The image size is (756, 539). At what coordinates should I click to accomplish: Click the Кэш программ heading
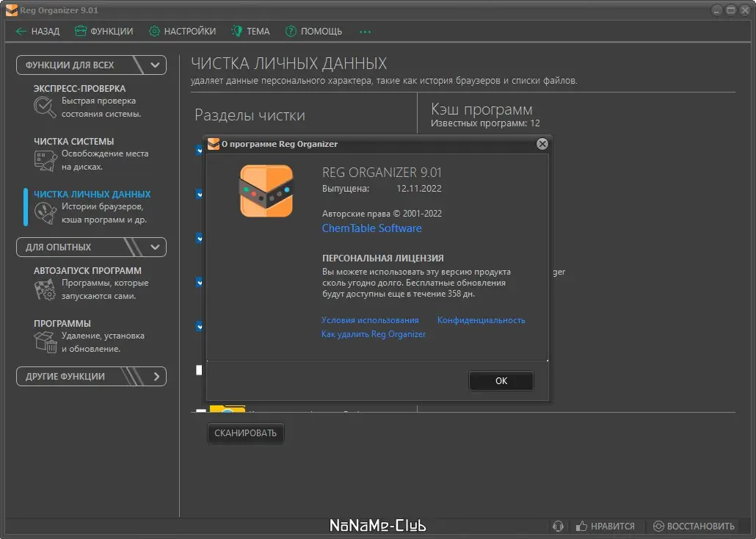(x=481, y=109)
